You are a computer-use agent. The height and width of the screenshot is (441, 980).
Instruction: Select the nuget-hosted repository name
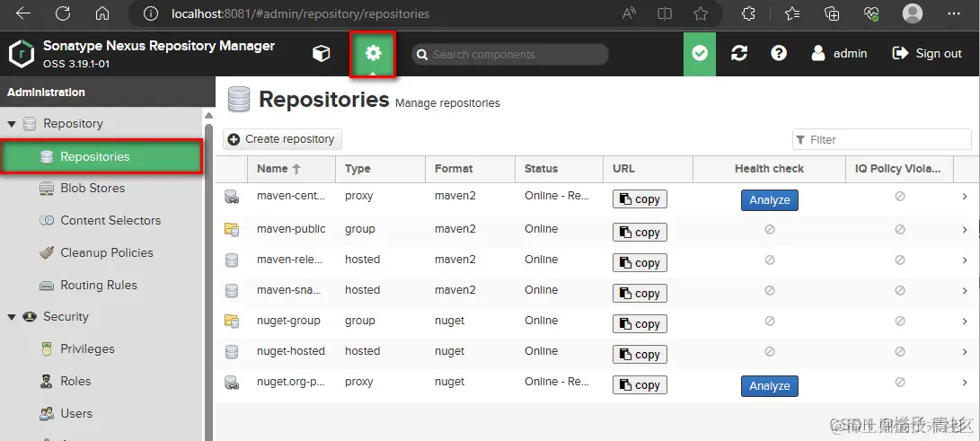[291, 351]
